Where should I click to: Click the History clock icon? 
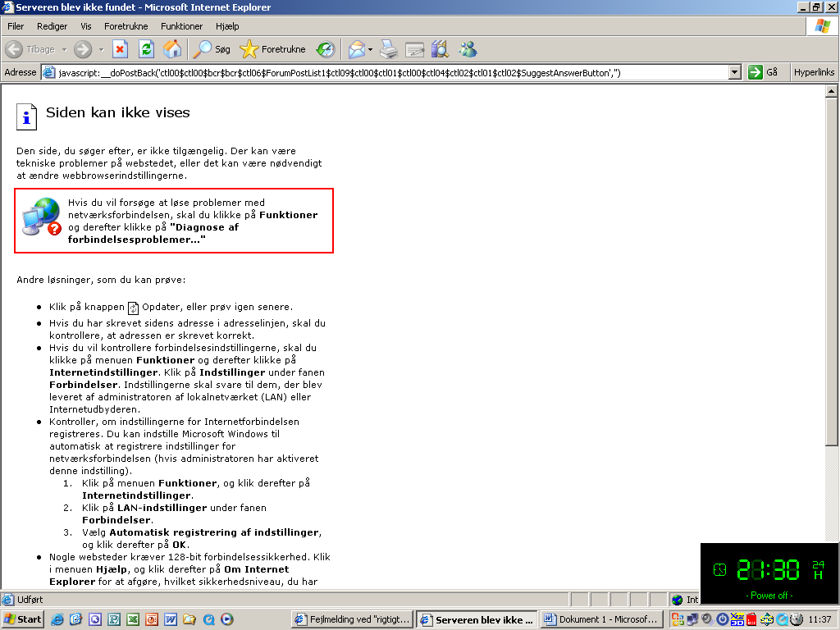coord(326,49)
